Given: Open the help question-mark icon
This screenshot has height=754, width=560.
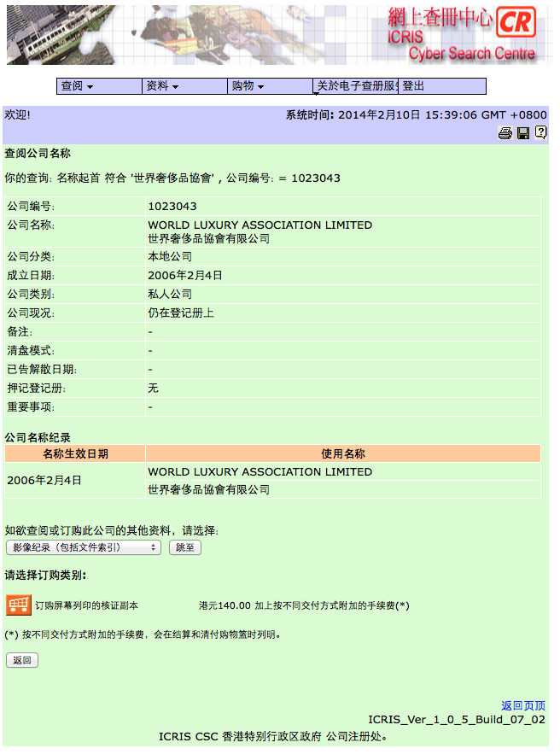Looking at the screenshot, I should [540, 132].
